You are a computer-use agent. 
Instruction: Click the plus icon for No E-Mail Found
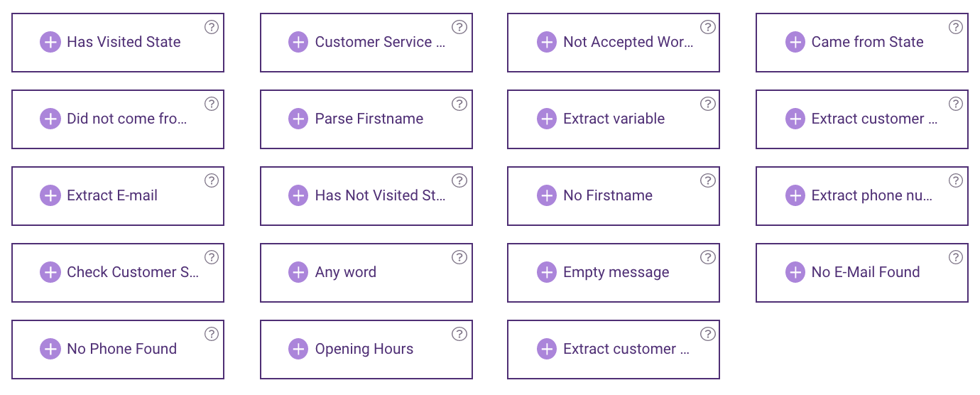point(795,273)
